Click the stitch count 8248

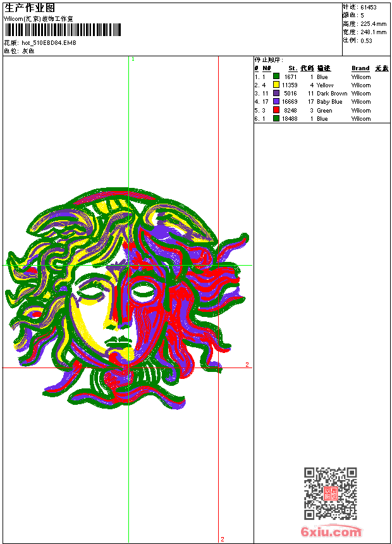290,110
